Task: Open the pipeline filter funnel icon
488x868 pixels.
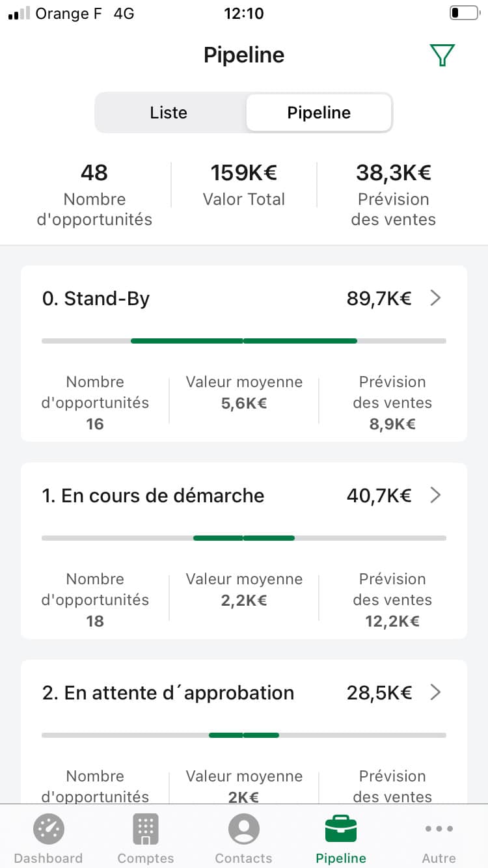Action: [442, 55]
